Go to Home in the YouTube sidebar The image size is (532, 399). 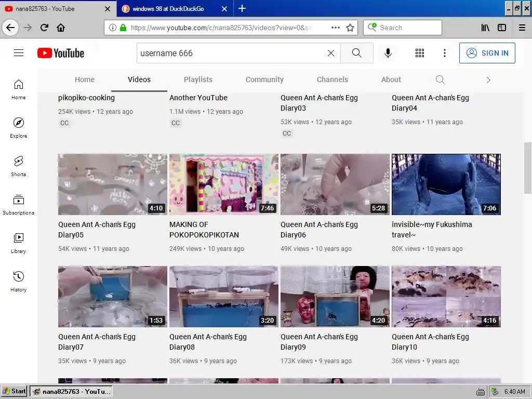tap(18, 89)
